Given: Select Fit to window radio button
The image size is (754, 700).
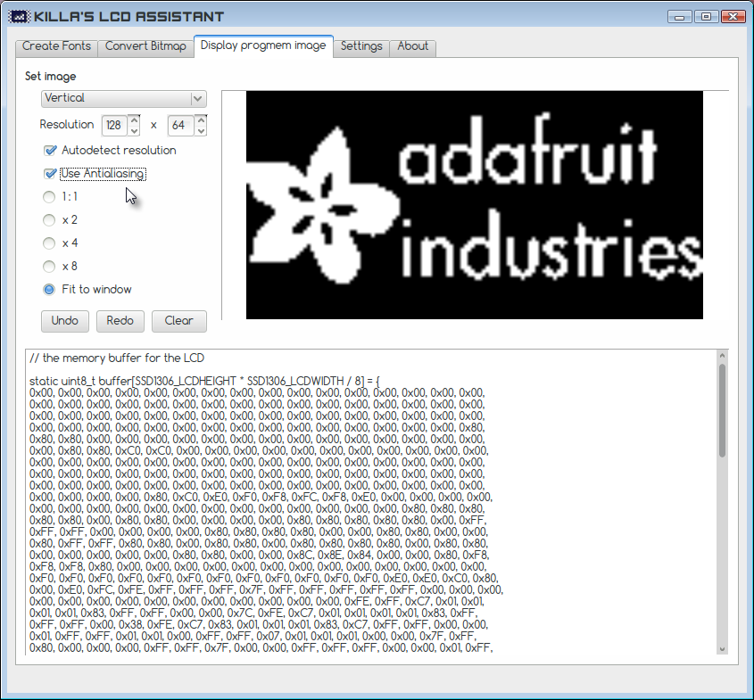Looking at the screenshot, I should 49,289.
